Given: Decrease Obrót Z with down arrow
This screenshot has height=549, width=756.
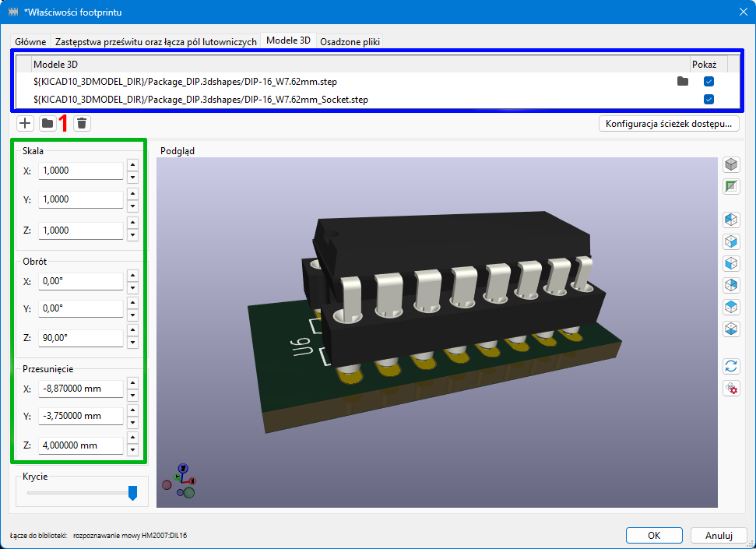Looking at the screenshot, I should click(132, 343).
